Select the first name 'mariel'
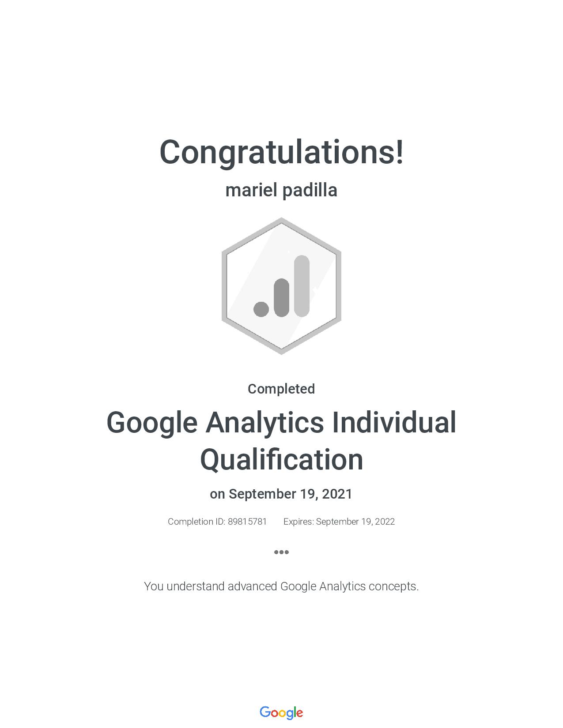 click(251, 190)
